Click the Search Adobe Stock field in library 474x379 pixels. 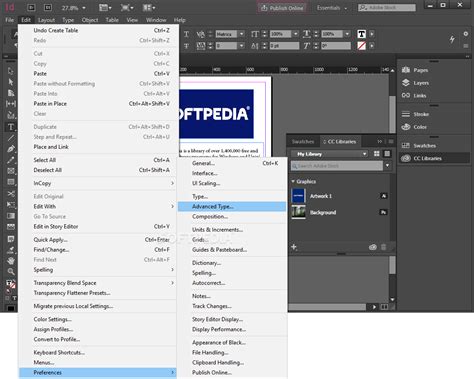[337, 165]
